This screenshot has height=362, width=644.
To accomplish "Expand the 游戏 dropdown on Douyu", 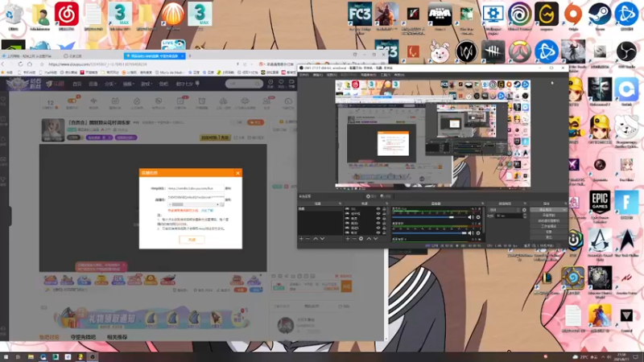I will tap(147, 84).
